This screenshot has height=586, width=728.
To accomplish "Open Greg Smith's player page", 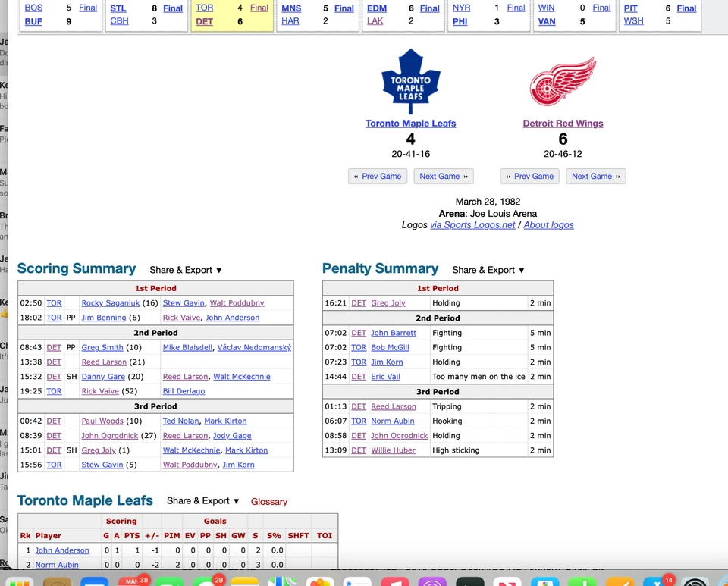I will (102, 347).
